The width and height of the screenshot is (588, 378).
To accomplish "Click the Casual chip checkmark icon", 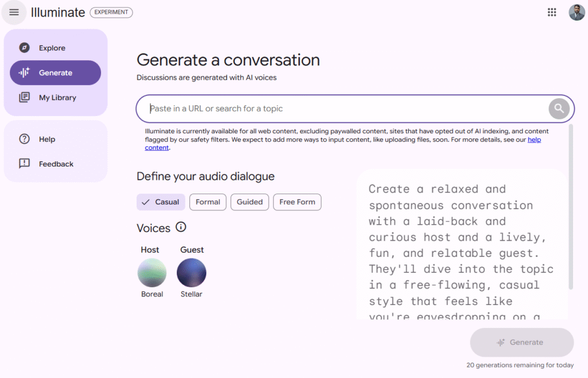I will click(145, 202).
